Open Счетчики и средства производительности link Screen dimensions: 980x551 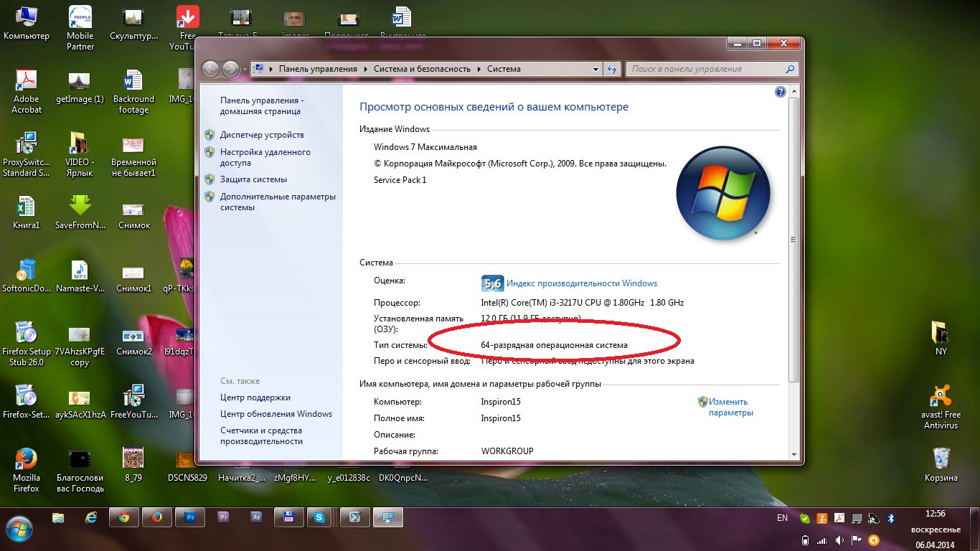[261, 436]
